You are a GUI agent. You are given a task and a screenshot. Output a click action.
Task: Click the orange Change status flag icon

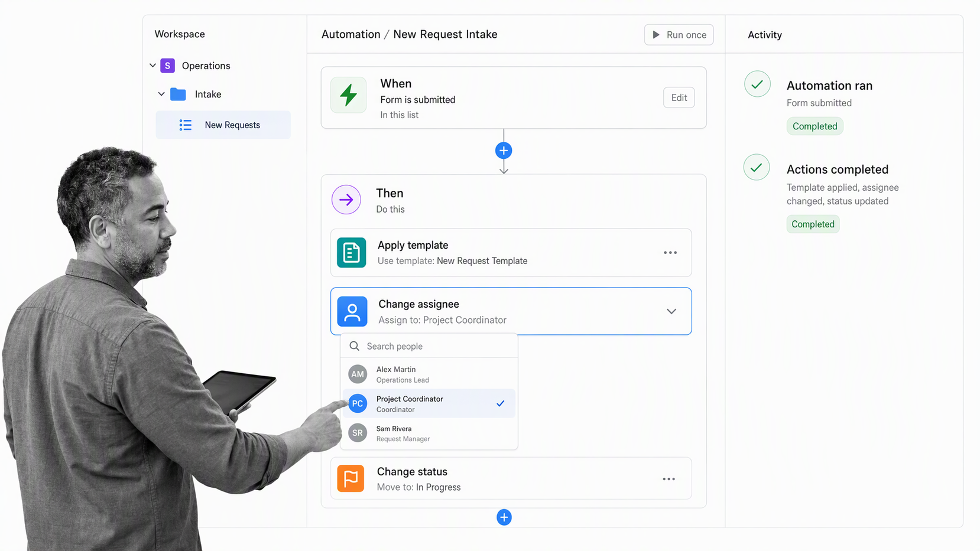(351, 478)
